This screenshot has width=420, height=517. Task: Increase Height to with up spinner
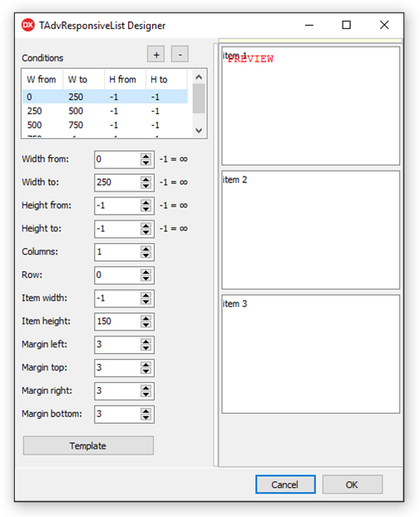point(146,226)
